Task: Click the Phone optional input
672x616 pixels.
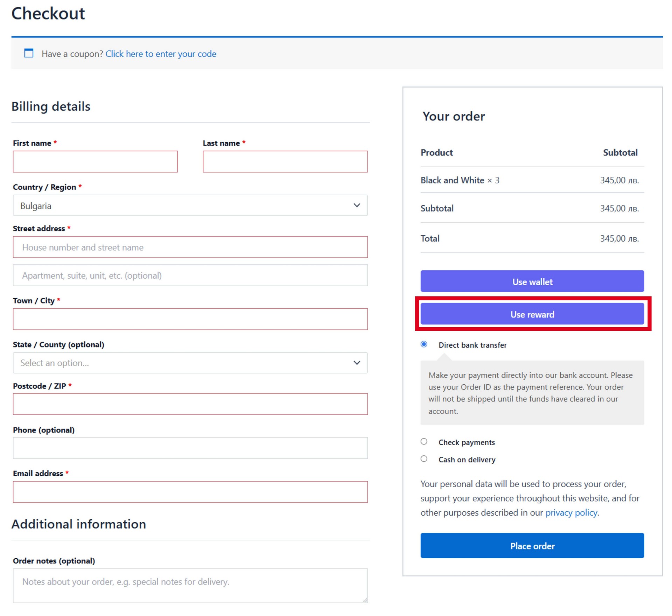Action: pos(190,448)
